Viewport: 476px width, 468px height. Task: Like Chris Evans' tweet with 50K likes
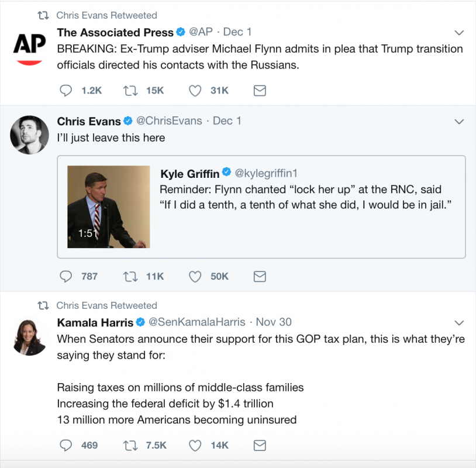coord(195,276)
